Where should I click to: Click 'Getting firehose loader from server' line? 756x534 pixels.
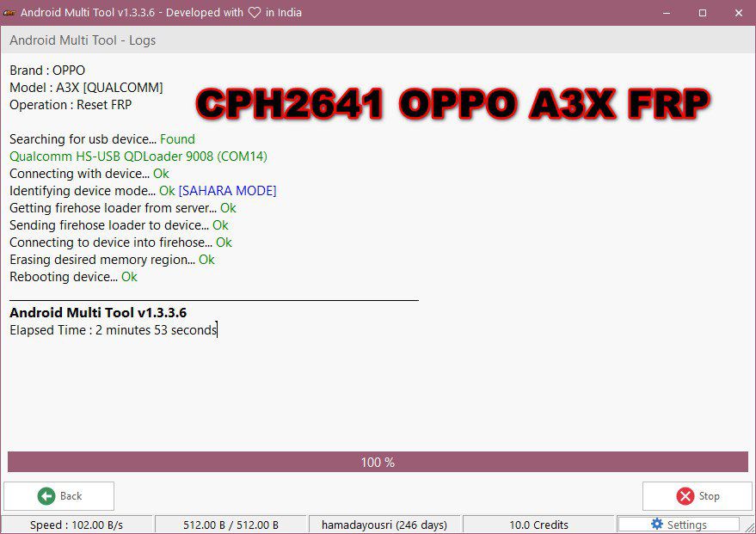[123, 208]
